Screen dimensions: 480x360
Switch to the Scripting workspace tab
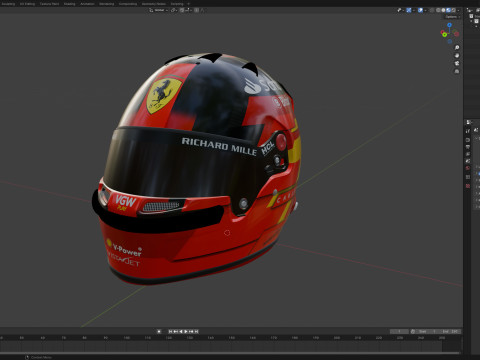pyautogui.click(x=177, y=4)
